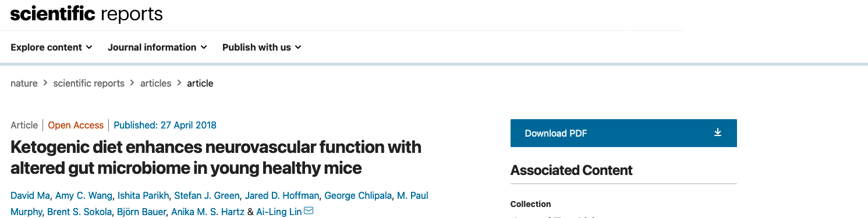The height and width of the screenshot is (218, 868).
Task: Click the download arrow icon on PDF button
Action: tap(718, 133)
